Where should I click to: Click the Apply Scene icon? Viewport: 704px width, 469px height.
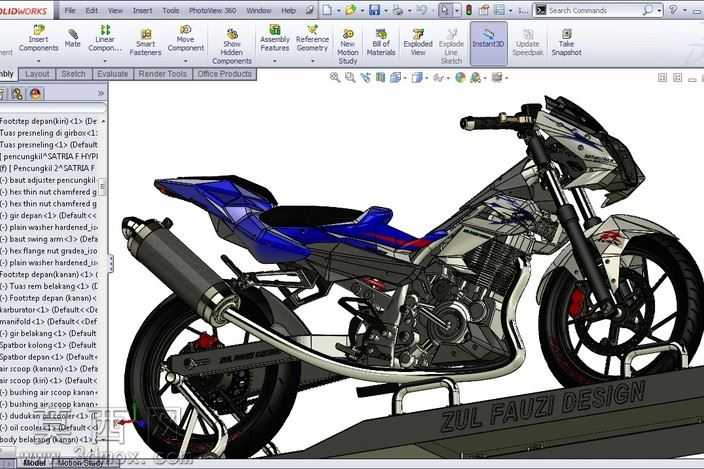pyautogui.click(x=475, y=78)
